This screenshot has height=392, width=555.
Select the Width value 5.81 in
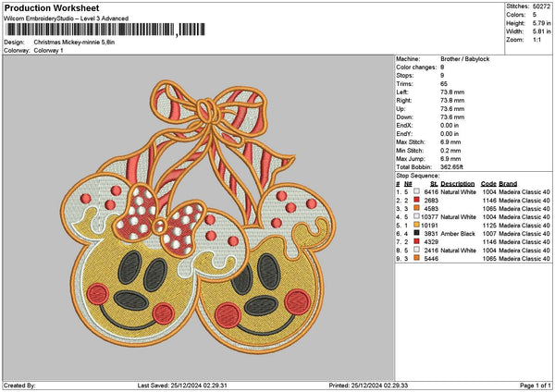(x=542, y=31)
